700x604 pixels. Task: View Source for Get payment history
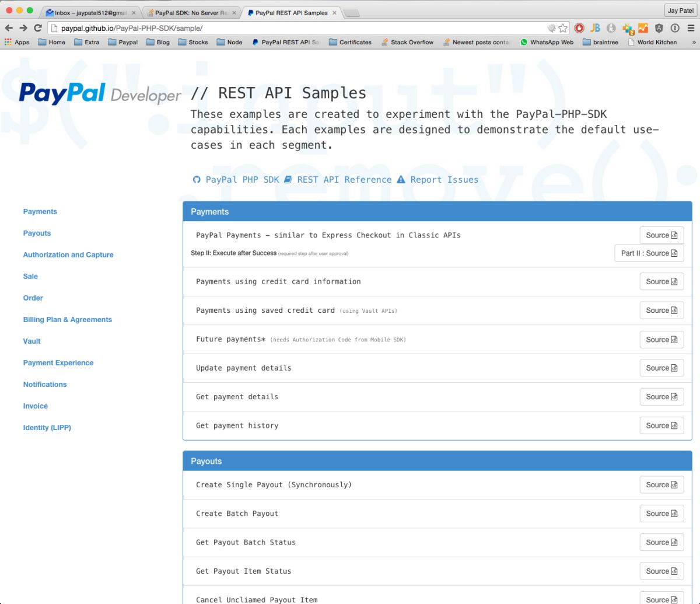pos(661,425)
